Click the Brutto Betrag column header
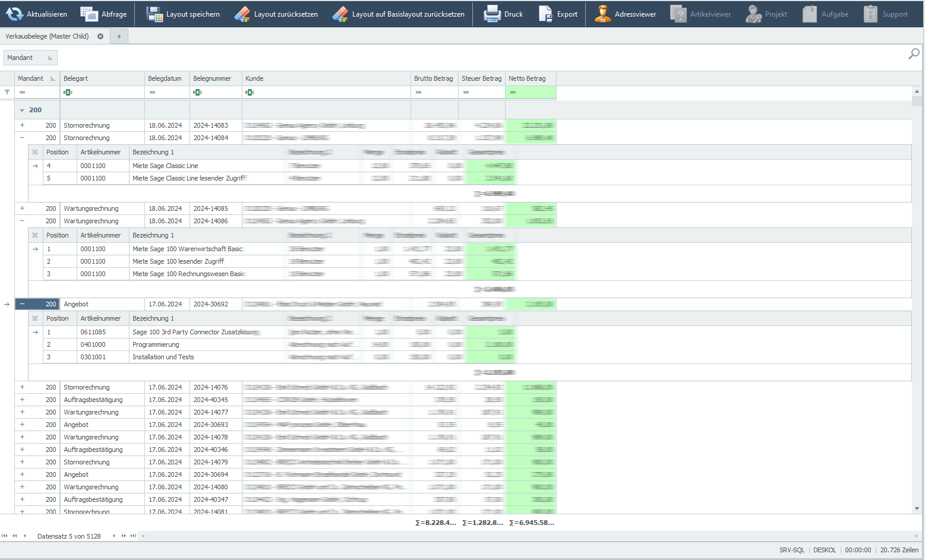 (434, 78)
